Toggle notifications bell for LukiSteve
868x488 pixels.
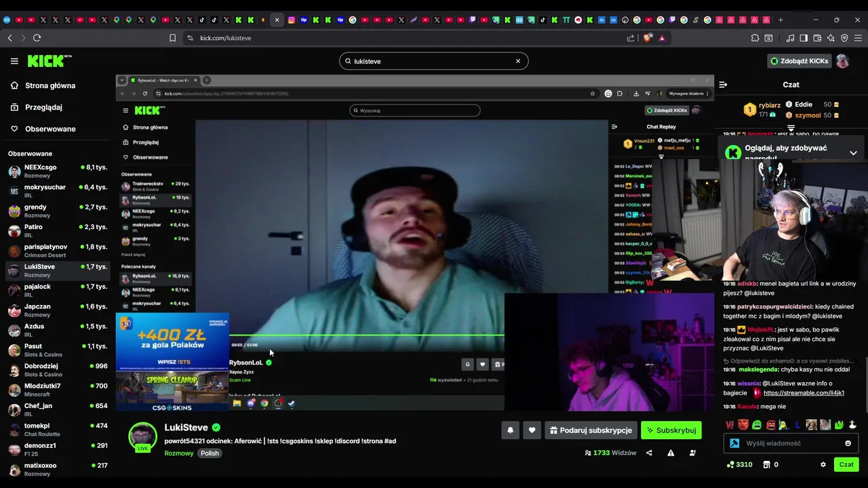point(510,430)
